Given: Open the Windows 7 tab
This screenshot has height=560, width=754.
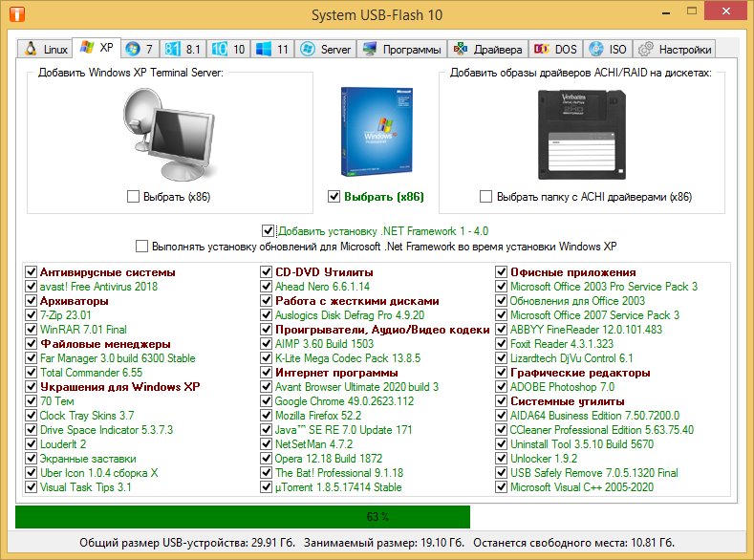Looking at the screenshot, I should tap(140, 49).
